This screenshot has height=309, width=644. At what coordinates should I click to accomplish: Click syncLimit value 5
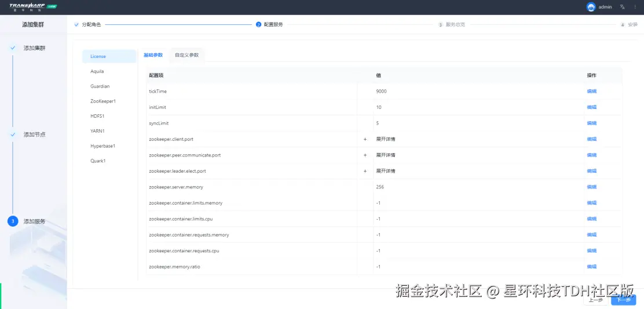(378, 123)
